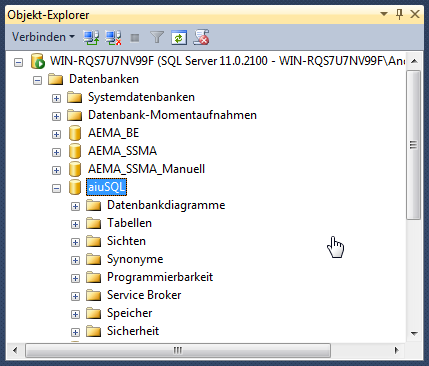The height and width of the screenshot is (366, 429).
Task: Expand the Service Broker folder
Action: (x=75, y=296)
